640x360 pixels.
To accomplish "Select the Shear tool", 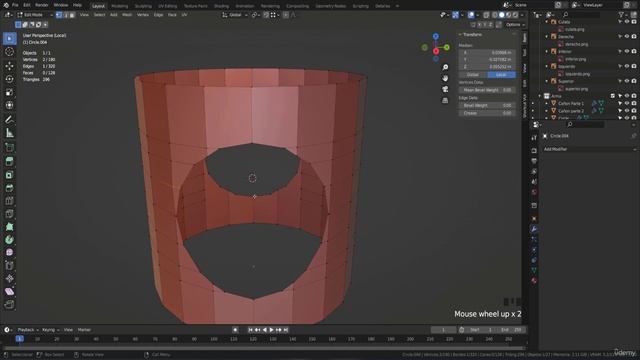I will [9, 292].
